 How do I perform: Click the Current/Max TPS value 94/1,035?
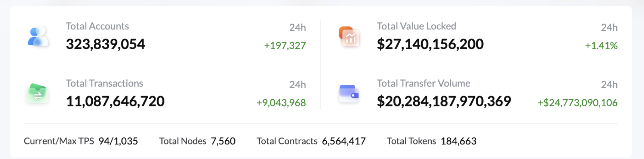click(118, 141)
